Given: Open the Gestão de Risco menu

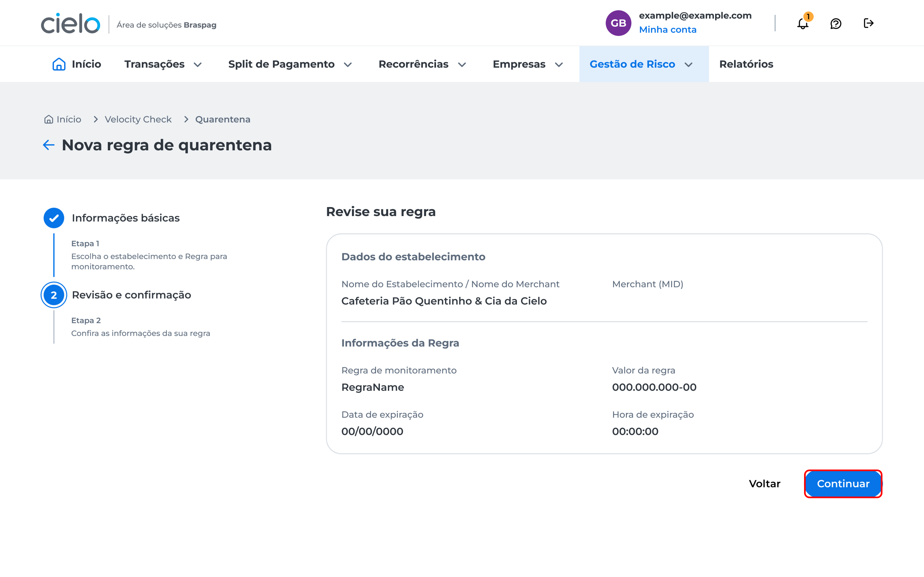Looking at the screenshot, I should (641, 64).
